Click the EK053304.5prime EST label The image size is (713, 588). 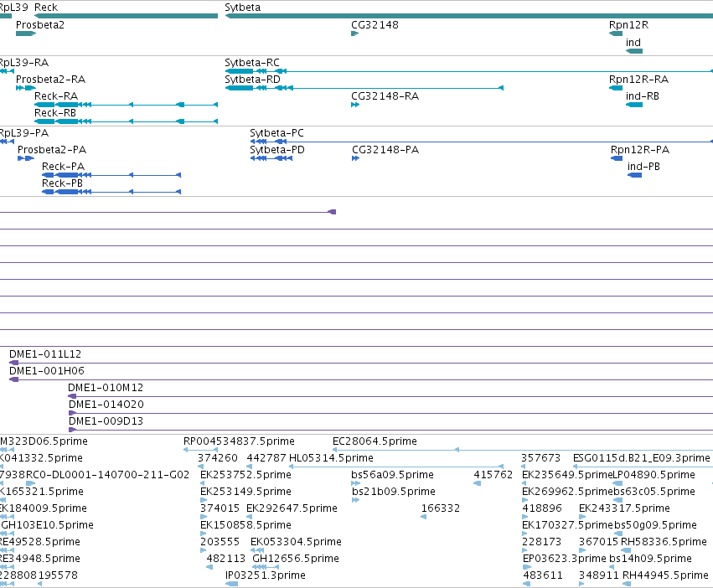296,542
